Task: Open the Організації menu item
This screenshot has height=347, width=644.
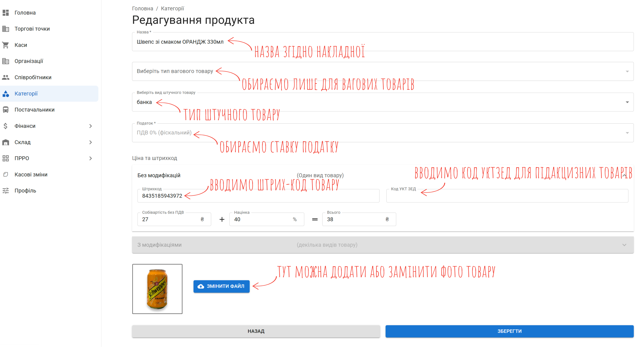Action: click(29, 61)
